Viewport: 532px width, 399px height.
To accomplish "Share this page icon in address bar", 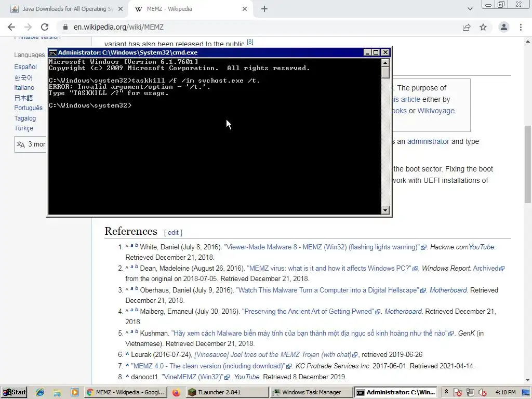I will pyautogui.click(x=467, y=27).
